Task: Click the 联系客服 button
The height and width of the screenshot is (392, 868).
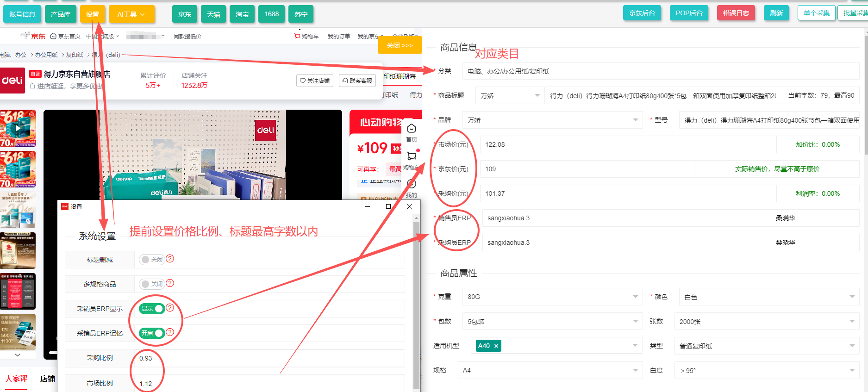Action: tap(357, 81)
